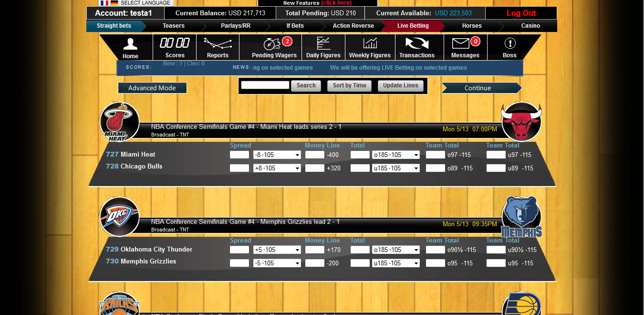Expand Miami Heat spread -8 -105 dropdown
This screenshot has height=315, width=644.
[x=277, y=155]
